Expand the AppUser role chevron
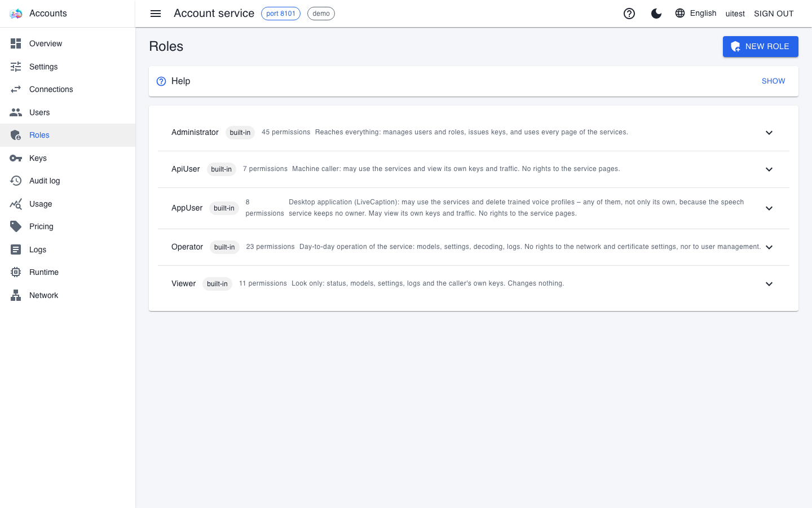 [769, 208]
